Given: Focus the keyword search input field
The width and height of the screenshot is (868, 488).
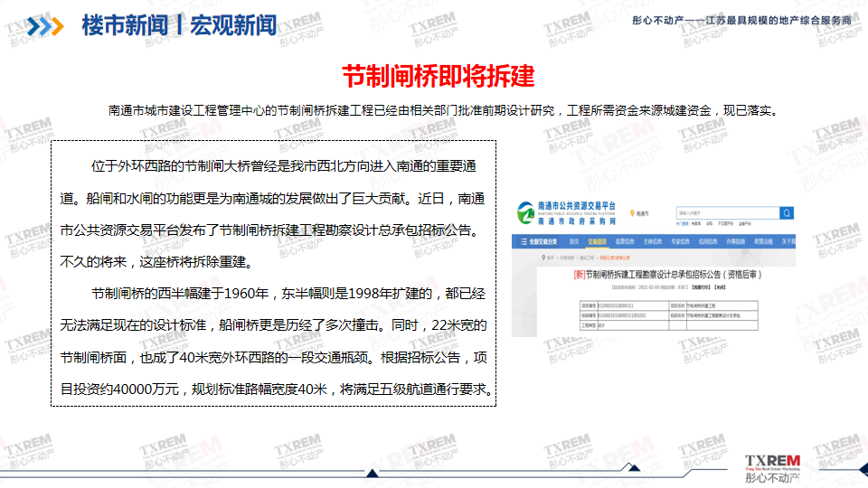Looking at the screenshot, I should (x=728, y=213).
